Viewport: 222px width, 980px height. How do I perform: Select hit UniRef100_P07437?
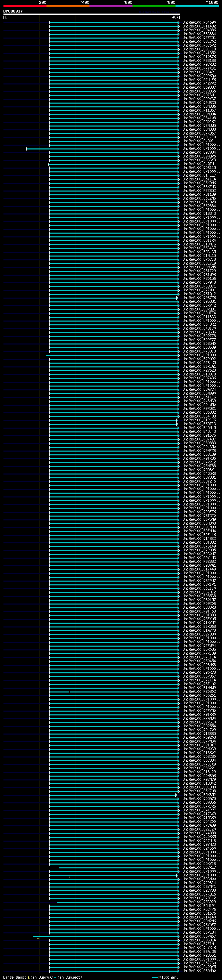click(x=199, y=439)
